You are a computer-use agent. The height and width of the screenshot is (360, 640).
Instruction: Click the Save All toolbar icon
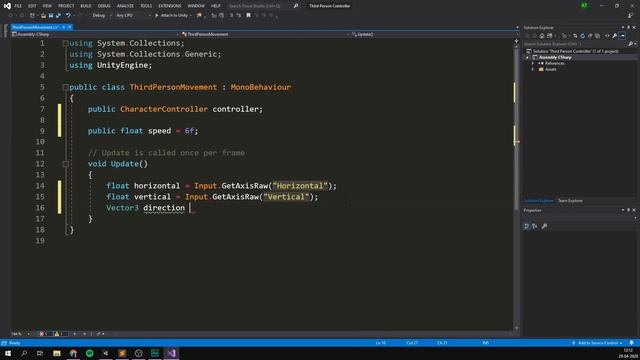58,16
